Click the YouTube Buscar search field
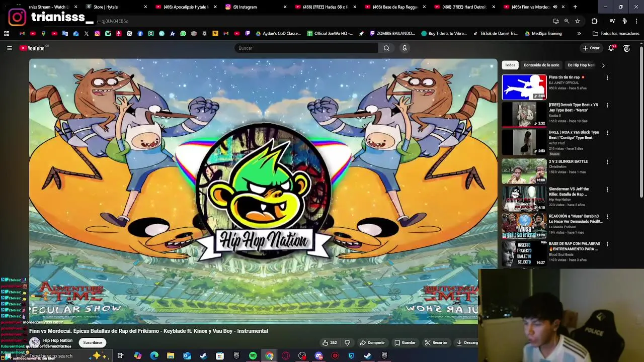The height and width of the screenshot is (362, 644). (306, 48)
